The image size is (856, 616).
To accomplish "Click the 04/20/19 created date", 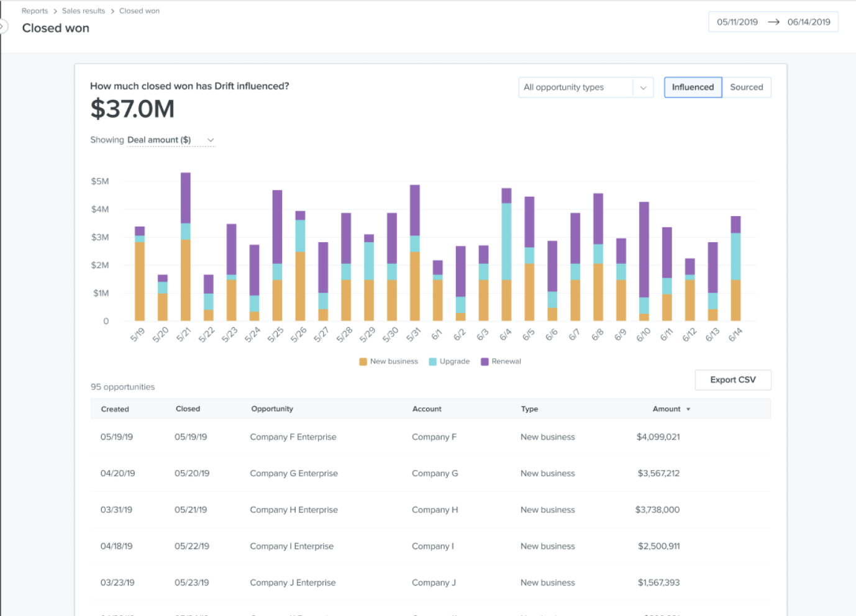I will click(117, 473).
